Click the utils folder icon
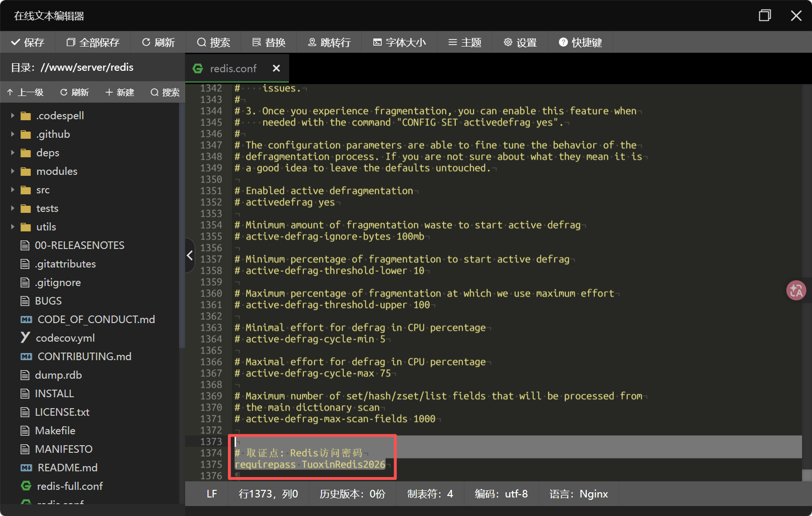Screen dimensions: 812x516 pyautogui.click(x=26, y=227)
